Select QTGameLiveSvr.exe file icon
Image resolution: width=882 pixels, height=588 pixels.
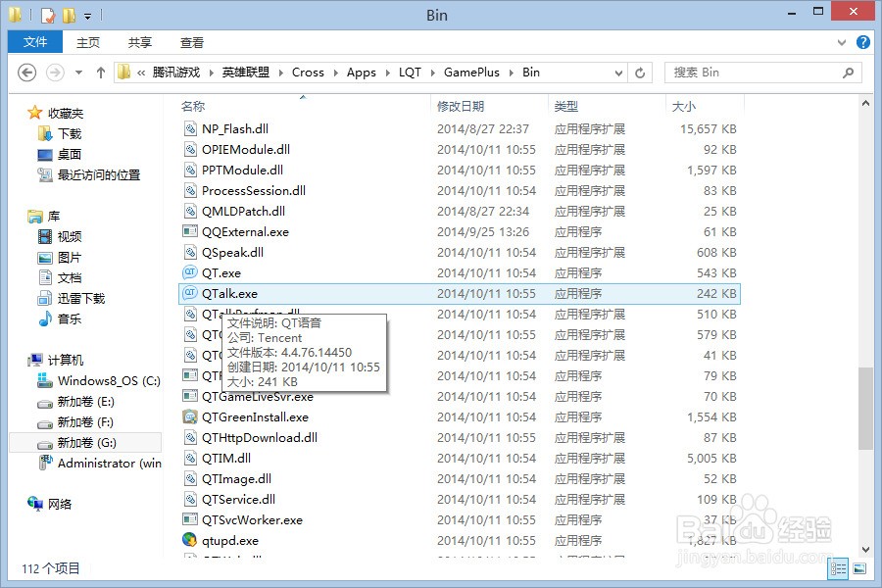tap(190, 396)
